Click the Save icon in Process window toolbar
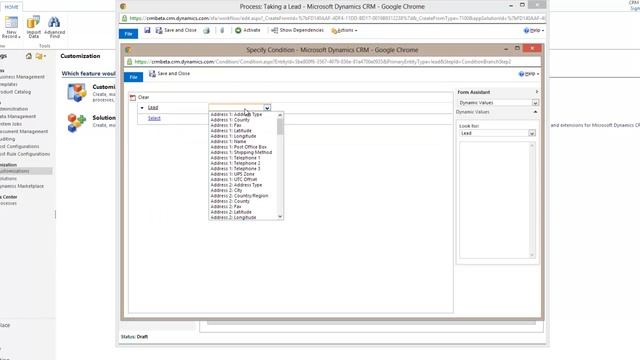The height and width of the screenshot is (360, 640). 147,30
